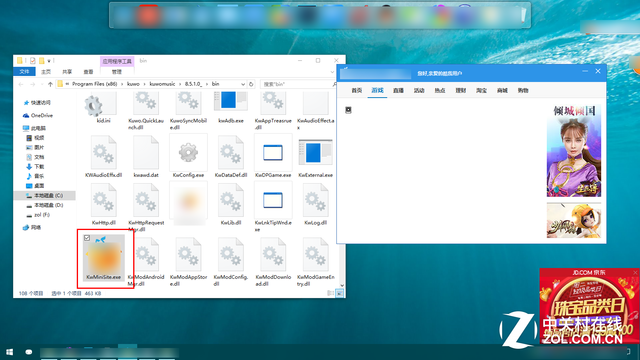Select the KwLog.dll file

316,204
